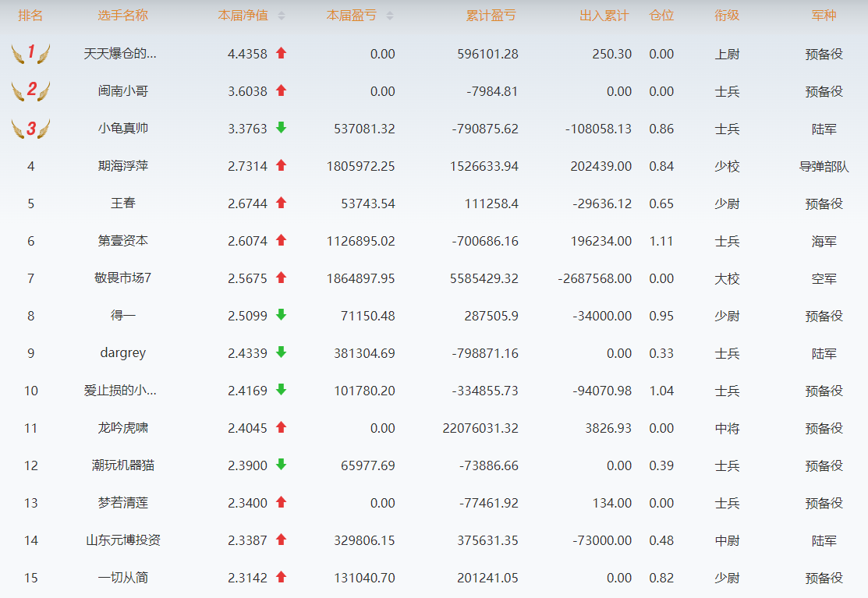Select the 中尉 rank cell

[x=727, y=540]
